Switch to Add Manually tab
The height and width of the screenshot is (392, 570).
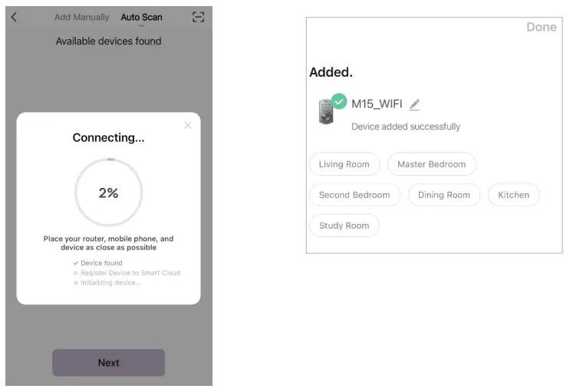(81, 17)
